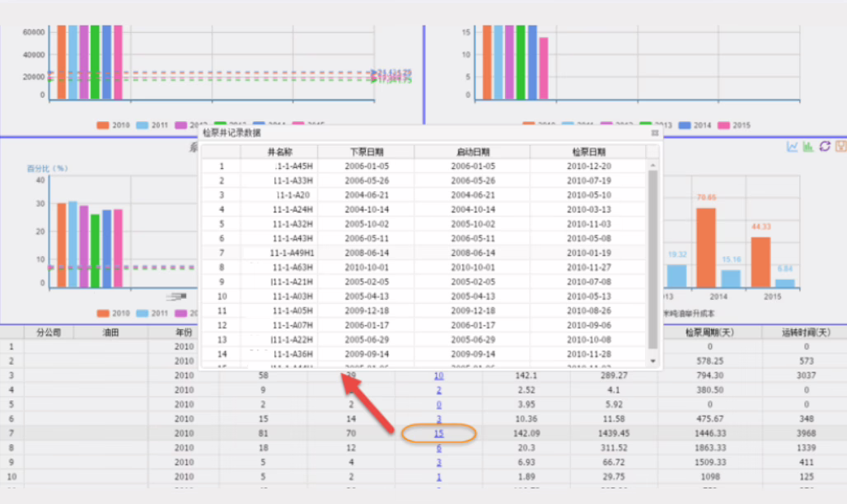Toggle 2015 series in top-right chart legend
The image size is (847, 504).
(x=732, y=125)
